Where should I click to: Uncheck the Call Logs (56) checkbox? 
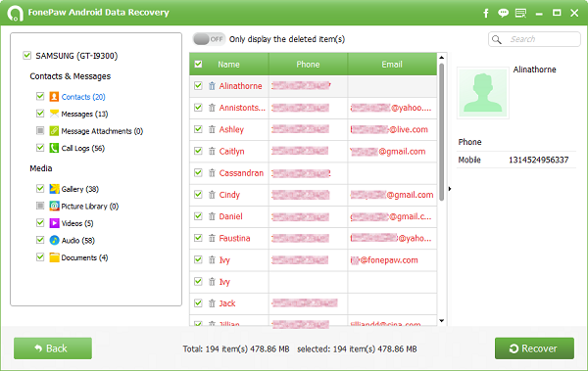pyautogui.click(x=40, y=148)
